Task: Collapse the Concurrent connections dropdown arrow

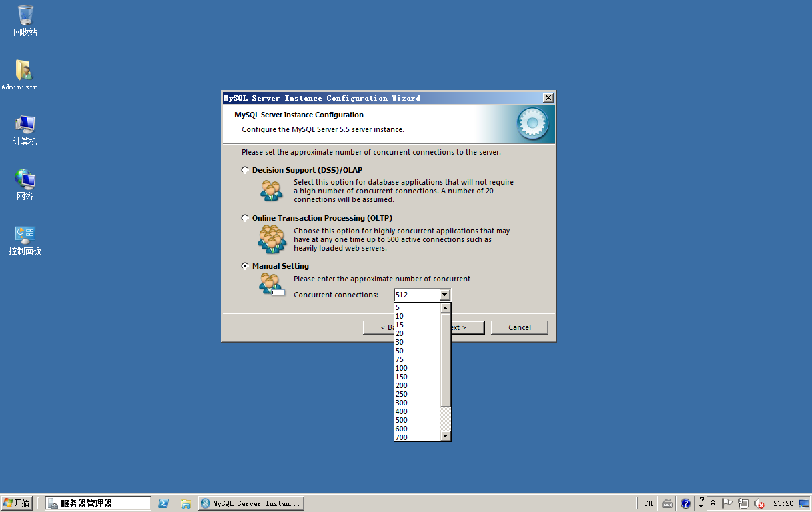Action: click(x=445, y=295)
